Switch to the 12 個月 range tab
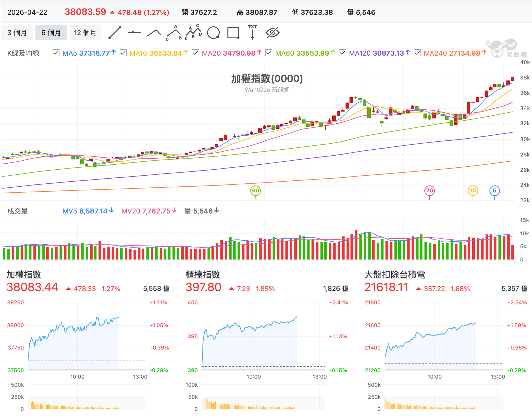 [x=85, y=33]
